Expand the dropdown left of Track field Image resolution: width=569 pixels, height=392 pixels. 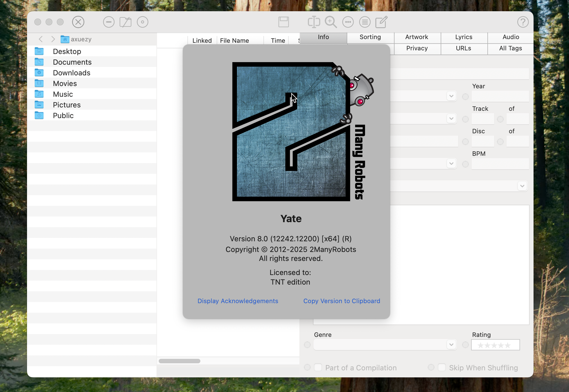[x=451, y=118]
